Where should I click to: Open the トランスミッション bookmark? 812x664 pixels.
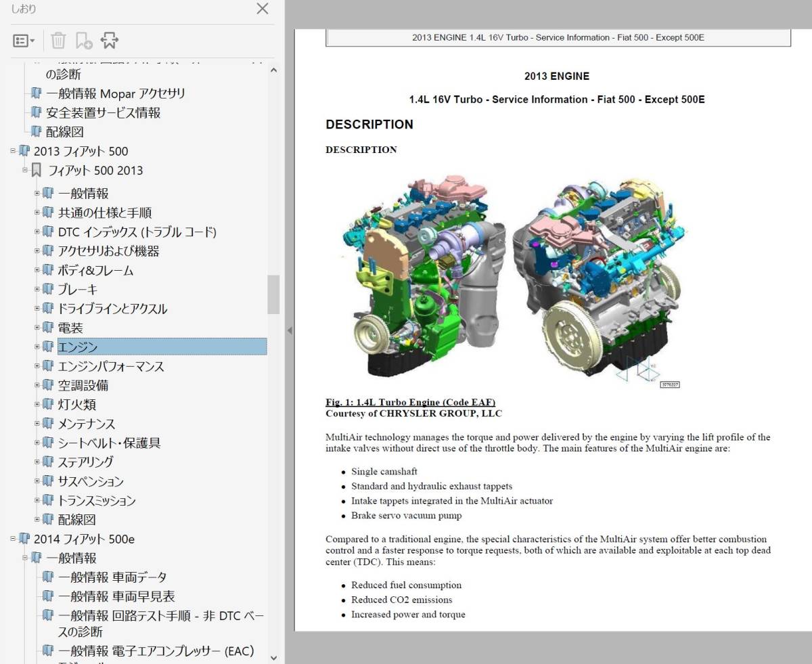tap(97, 501)
